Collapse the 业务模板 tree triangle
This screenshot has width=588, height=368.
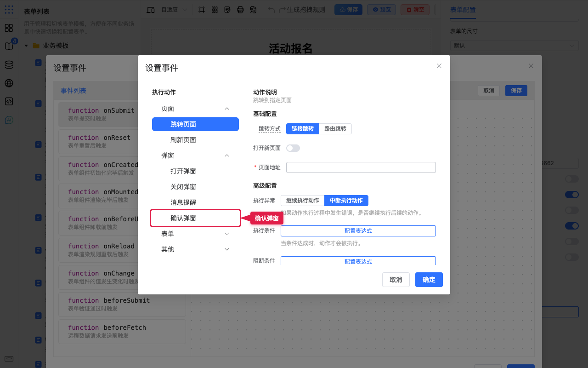[26, 46]
